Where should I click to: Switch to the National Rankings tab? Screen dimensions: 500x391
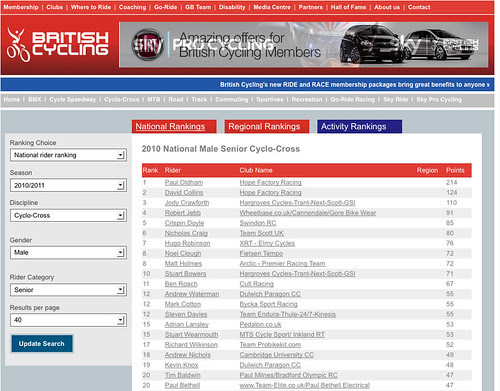(x=174, y=127)
